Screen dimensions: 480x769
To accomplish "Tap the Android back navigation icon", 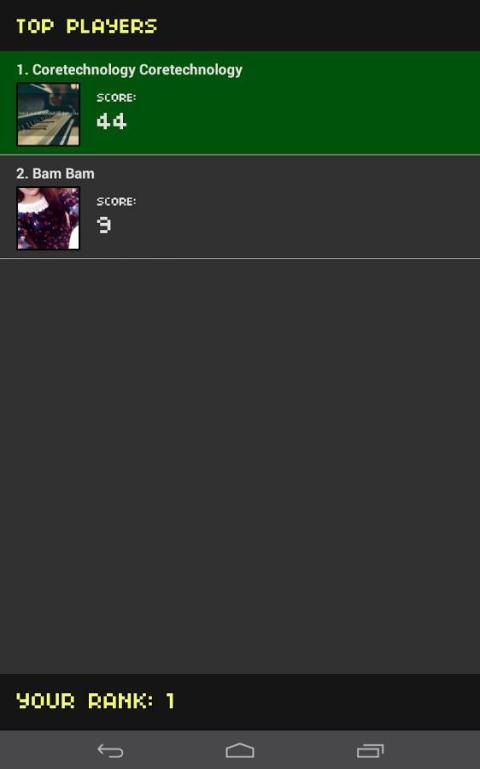I will coord(110,750).
